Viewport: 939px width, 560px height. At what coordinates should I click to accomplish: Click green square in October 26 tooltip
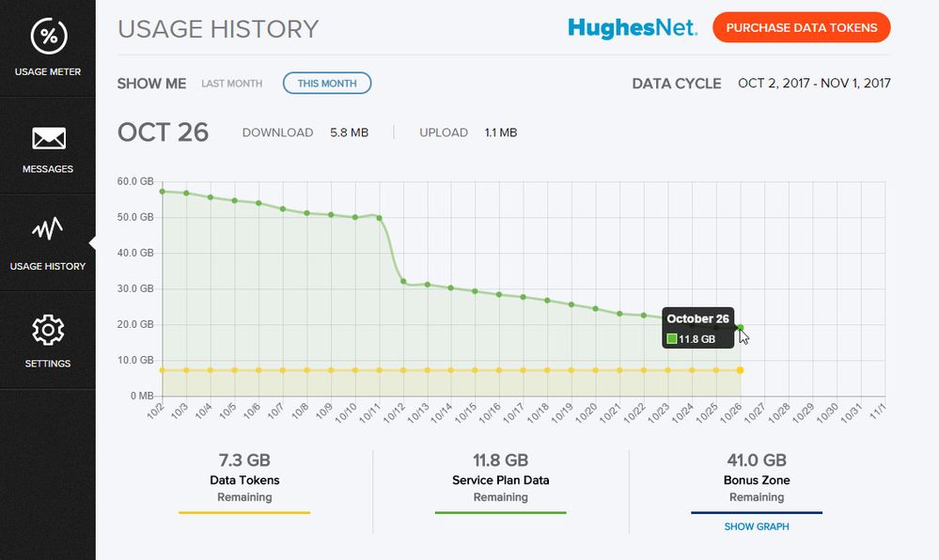click(x=672, y=339)
